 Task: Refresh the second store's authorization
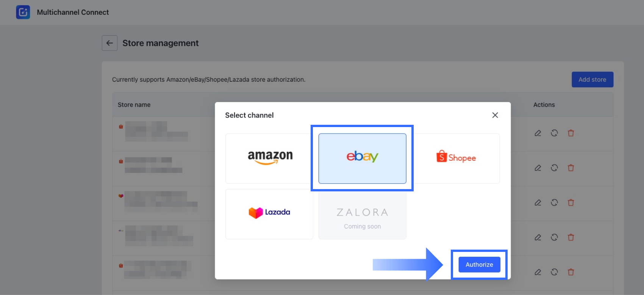[554, 168]
